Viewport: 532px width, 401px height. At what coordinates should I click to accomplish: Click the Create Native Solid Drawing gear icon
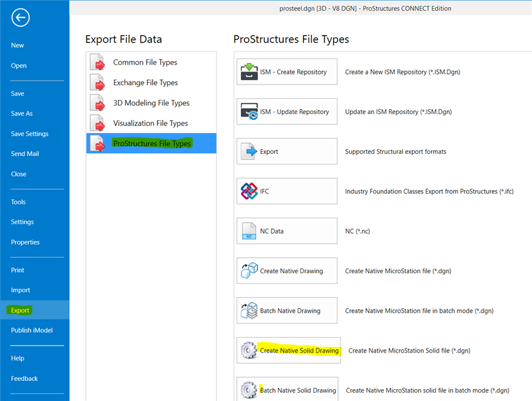pos(249,351)
